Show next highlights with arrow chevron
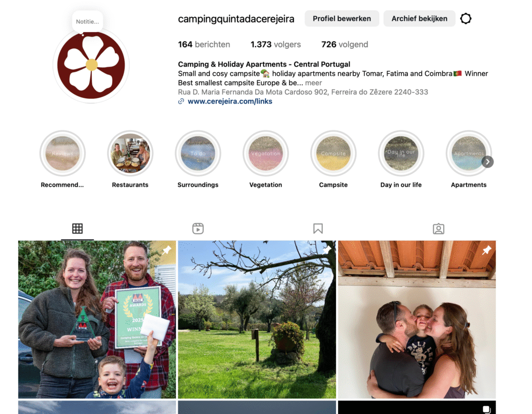This screenshot has width=532, height=414. click(487, 162)
